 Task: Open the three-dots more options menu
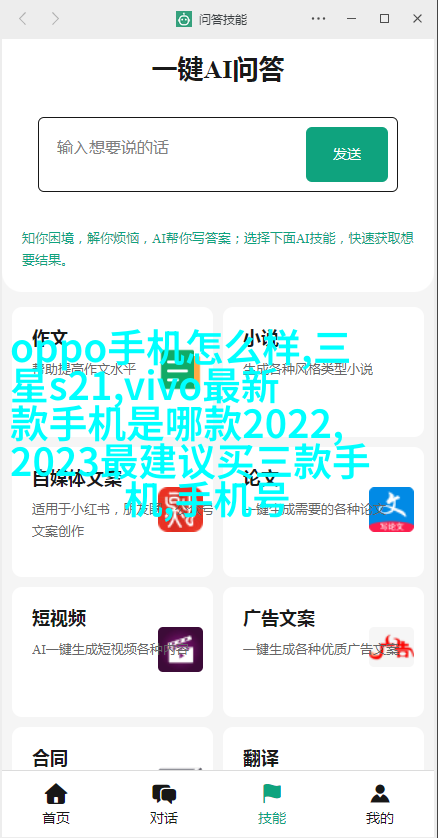[318, 19]
